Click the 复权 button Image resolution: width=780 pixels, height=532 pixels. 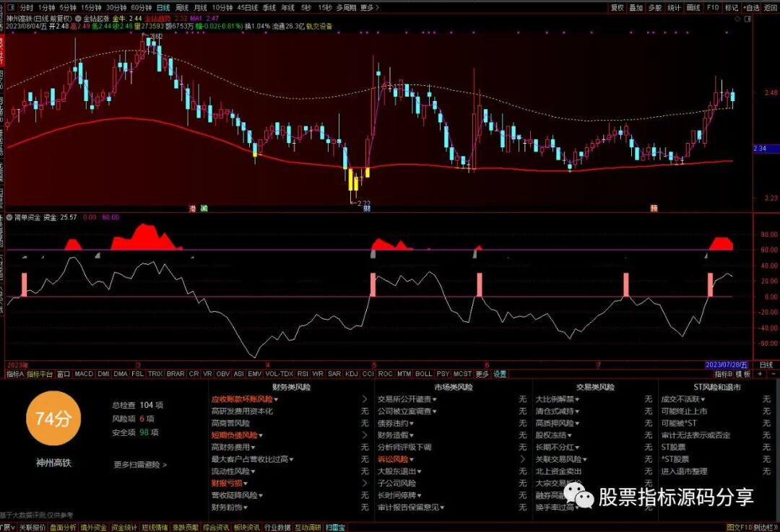(x=617, y=7)
